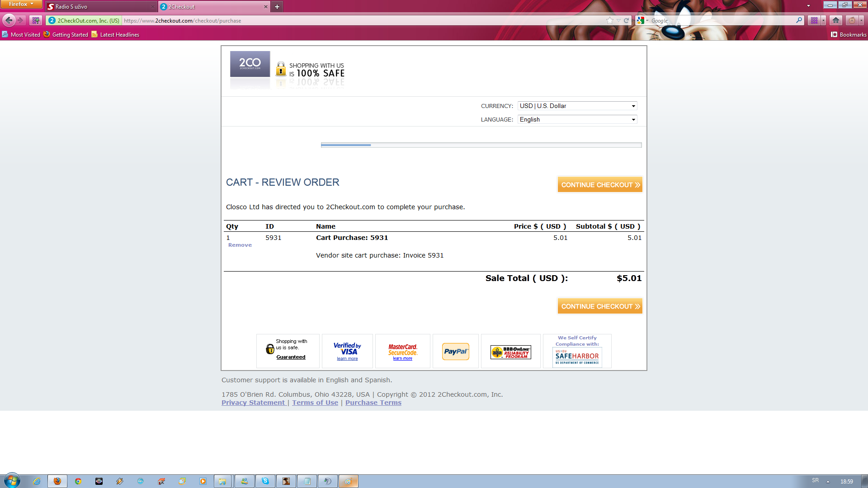Click the Google search engine icon

[x=641, y=20]
